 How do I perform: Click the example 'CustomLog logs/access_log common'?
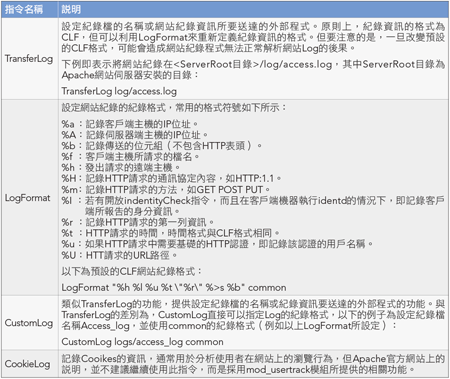[142, 342]
